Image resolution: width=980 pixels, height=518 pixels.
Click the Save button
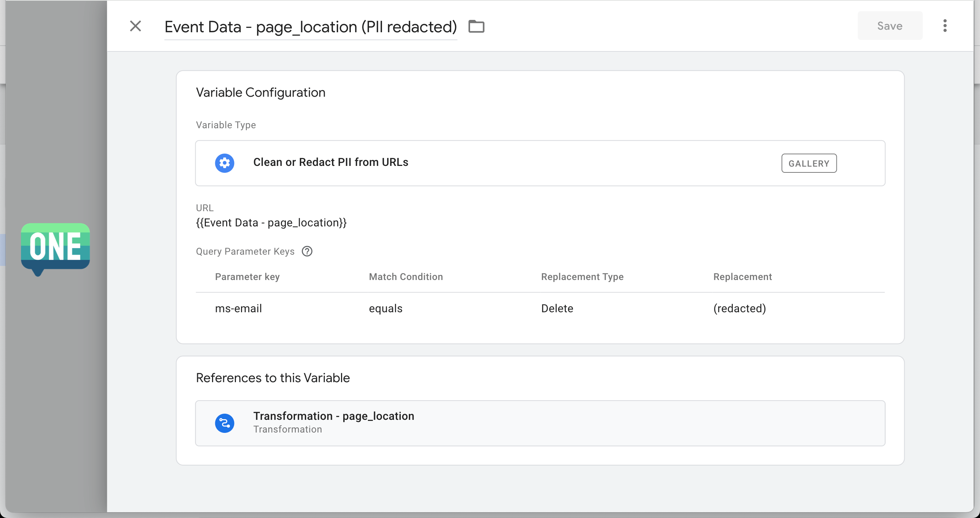[889, 26]
